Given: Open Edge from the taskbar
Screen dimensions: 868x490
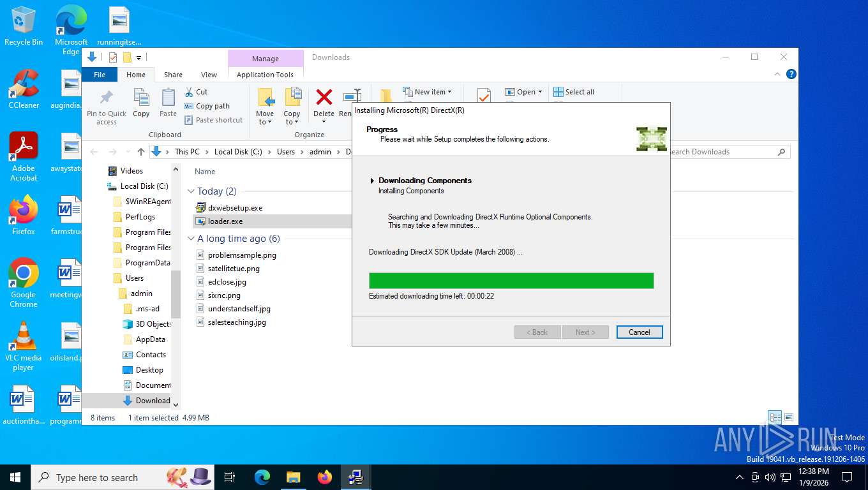Looking at the screenshot, I should point(262,477).
